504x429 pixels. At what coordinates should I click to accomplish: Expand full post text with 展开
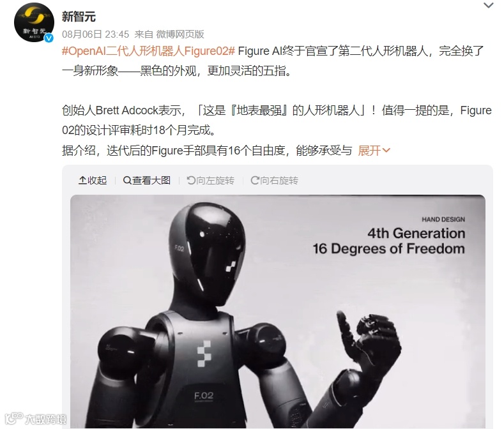pyautogui.click(x=369, y=151)
